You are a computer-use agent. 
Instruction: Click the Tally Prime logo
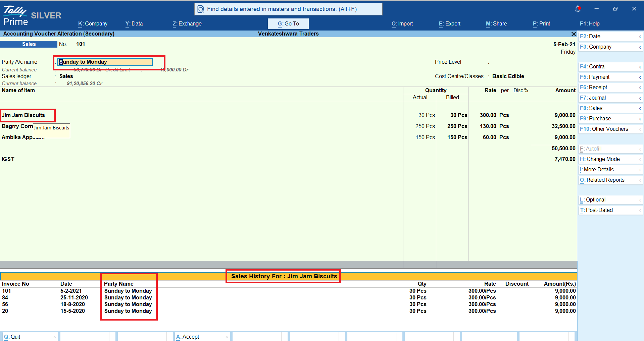tap(15, 15)
